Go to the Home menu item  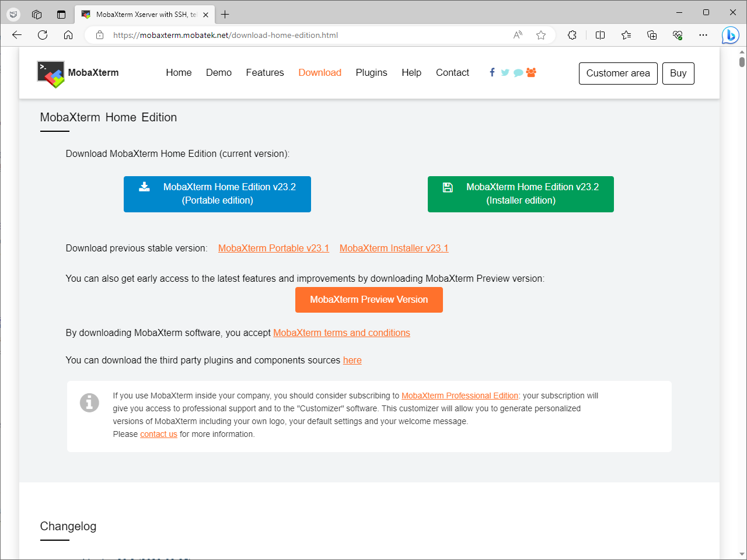coord(179,72)
